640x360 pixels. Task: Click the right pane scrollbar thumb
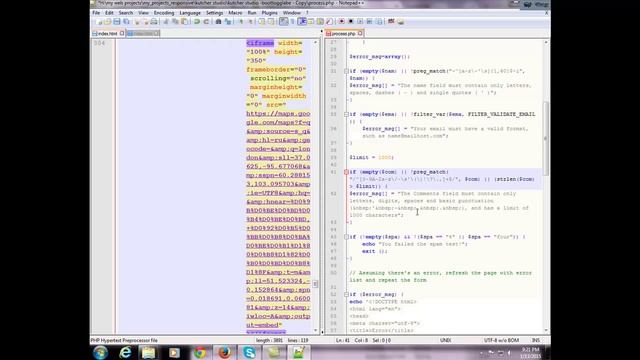coord(546,139)
